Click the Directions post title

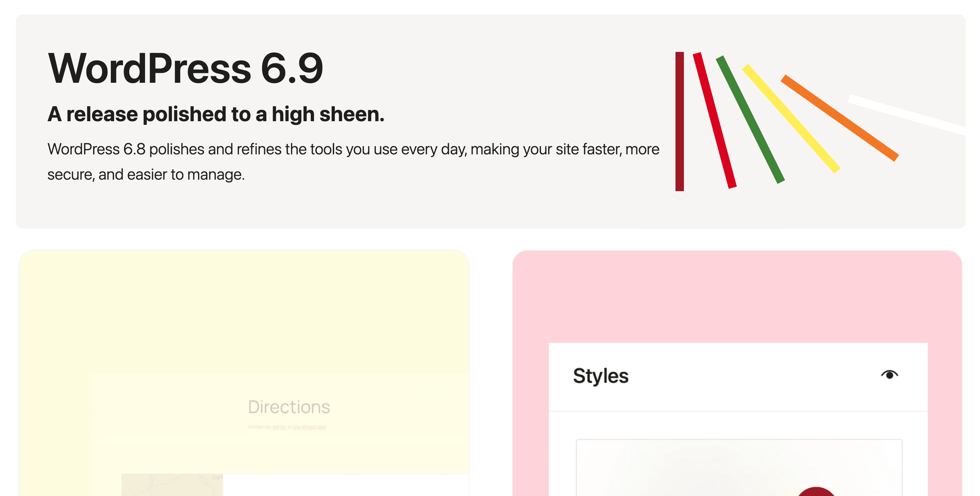[x=289, y=407]
